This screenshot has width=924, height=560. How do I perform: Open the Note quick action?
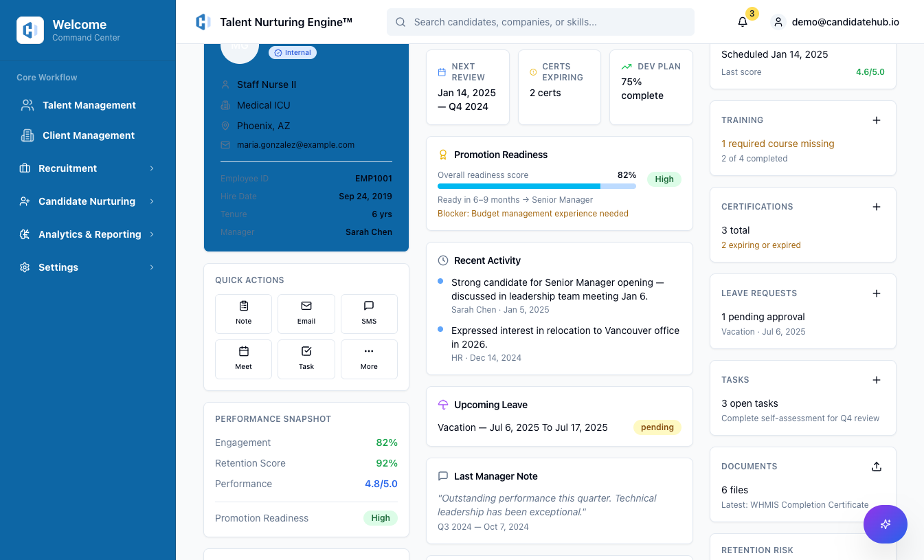click(243, 313)
